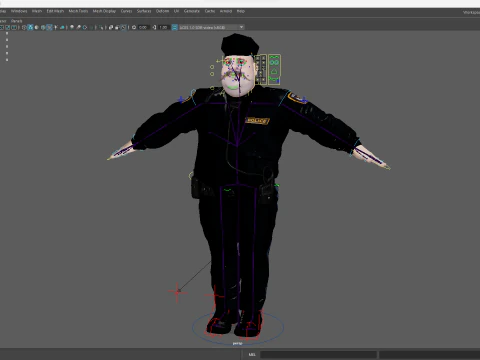Click the gamma value field 1.00
The image size is (480, 360).
[x=163, y=27]
